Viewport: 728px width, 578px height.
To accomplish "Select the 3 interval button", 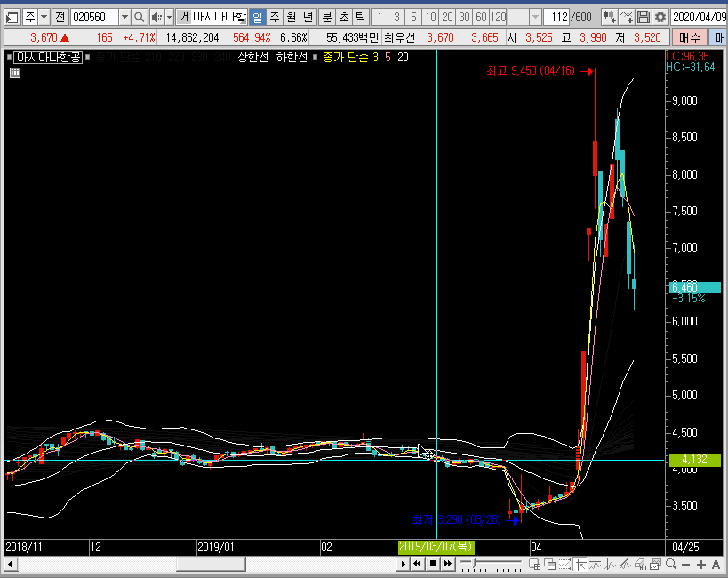I will (396, 18).
